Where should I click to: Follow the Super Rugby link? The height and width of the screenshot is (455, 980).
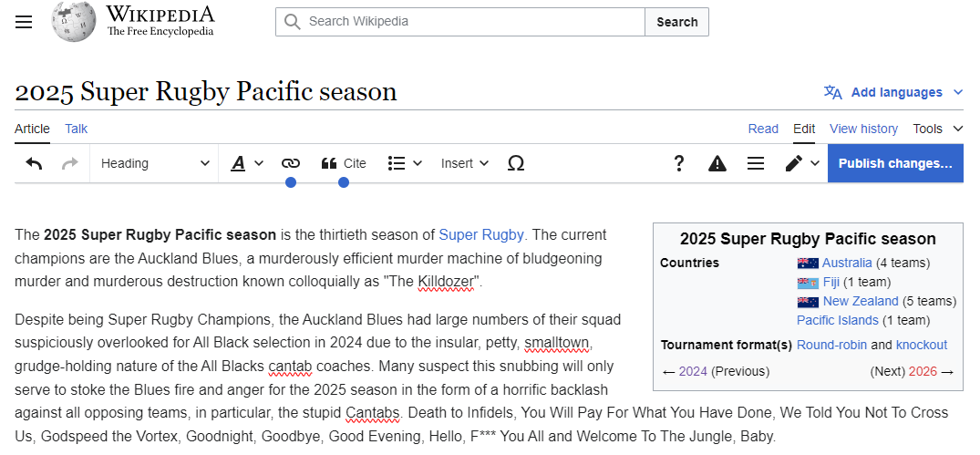[480, 235]
